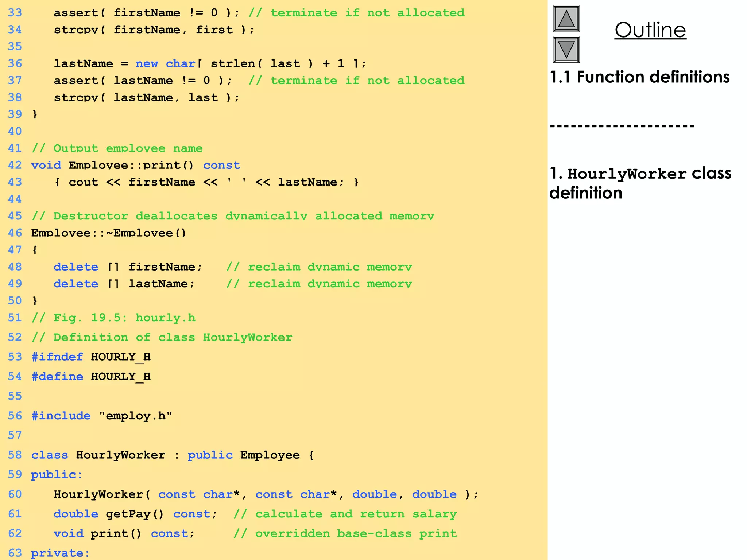Click the 'Fig. 19.5: hourly.h' comment

click(x=113, y=318)
